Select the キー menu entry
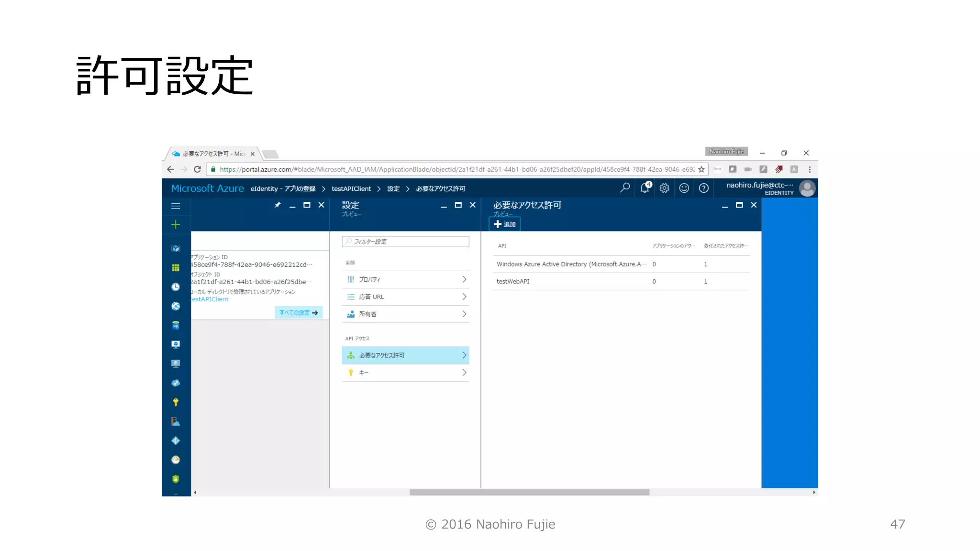The height and width of the screenshot is (551, 980). coord(405,373)
